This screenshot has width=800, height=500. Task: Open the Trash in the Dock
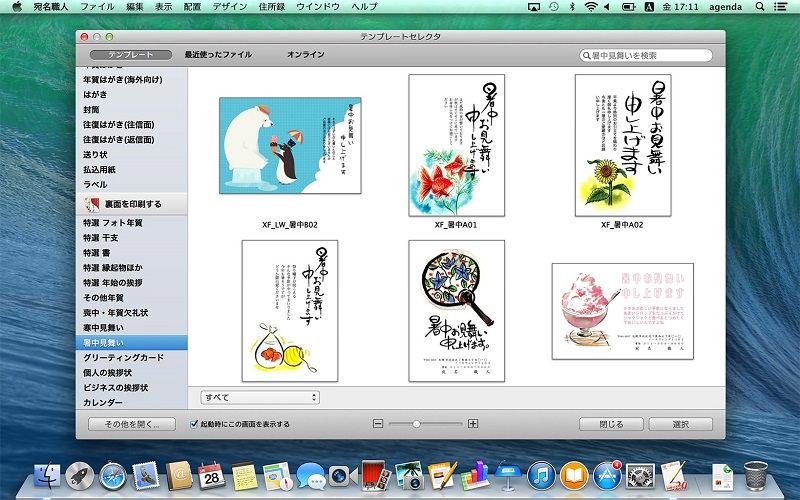(x=756, y=476)
